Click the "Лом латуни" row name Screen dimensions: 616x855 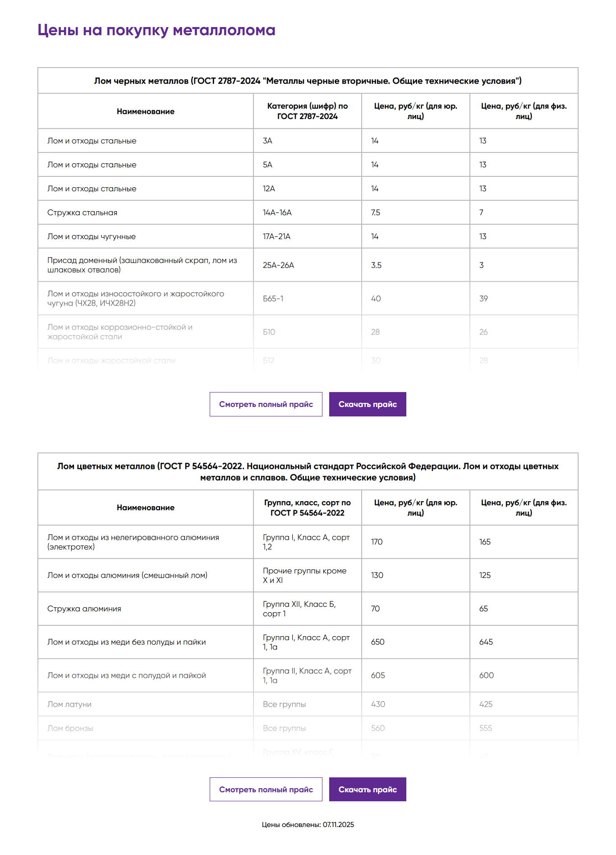coord(69,704)
